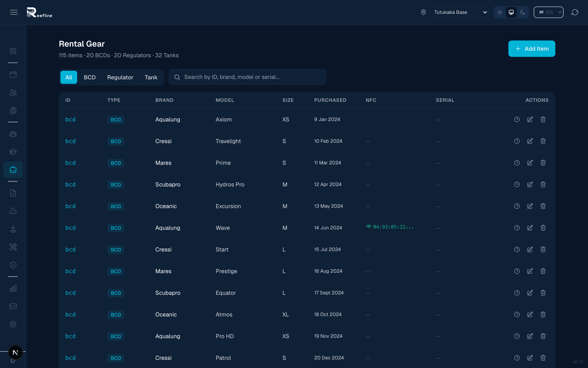Edit the Cressi Start item

pos(530,249)
